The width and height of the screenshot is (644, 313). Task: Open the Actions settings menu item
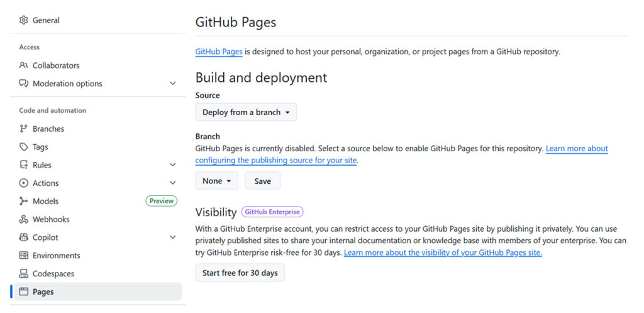(46, 183)
